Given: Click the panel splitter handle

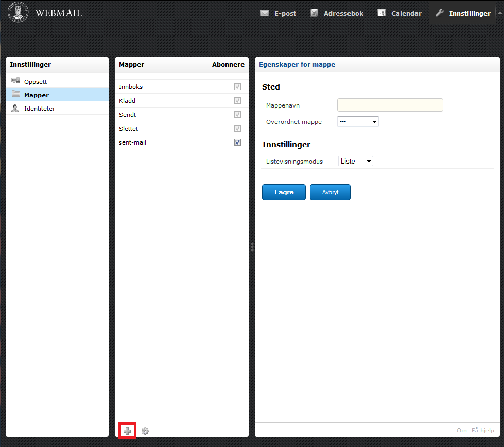Looking at the screenshot, I should click(252, 247).
